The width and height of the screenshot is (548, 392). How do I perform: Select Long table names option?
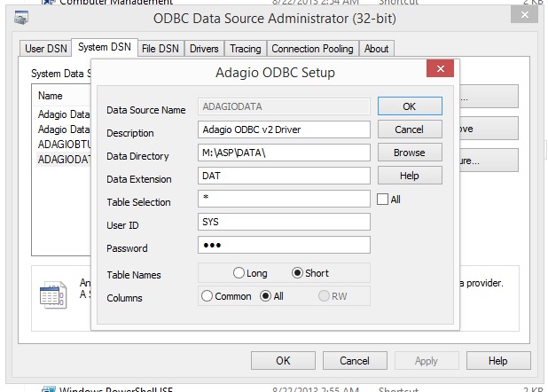239,273
